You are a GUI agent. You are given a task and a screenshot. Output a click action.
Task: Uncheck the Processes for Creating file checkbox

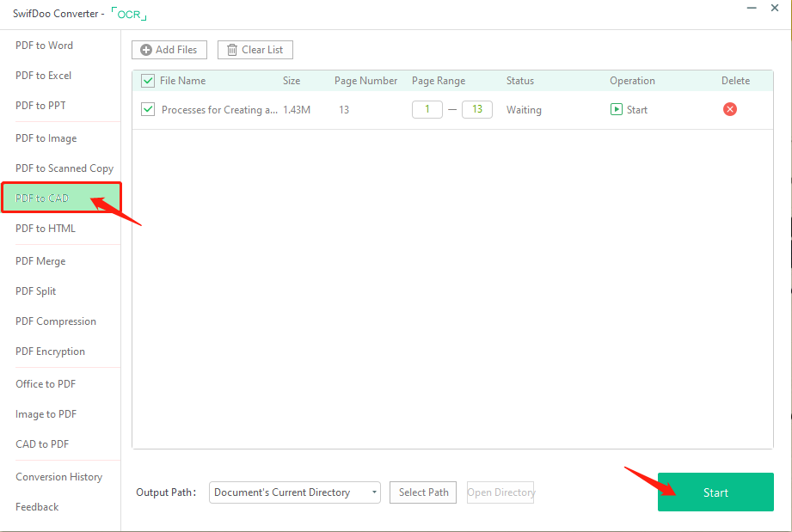click(x=148, y=109)
